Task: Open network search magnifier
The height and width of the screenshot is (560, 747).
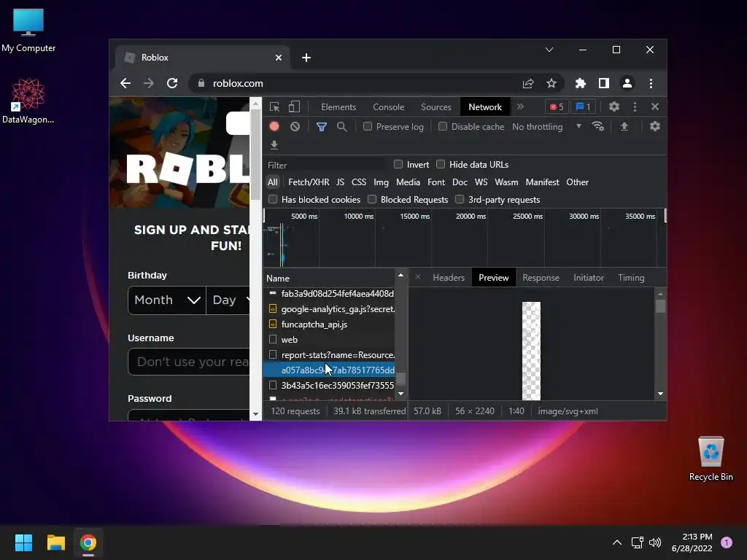Action: point(341,127)
